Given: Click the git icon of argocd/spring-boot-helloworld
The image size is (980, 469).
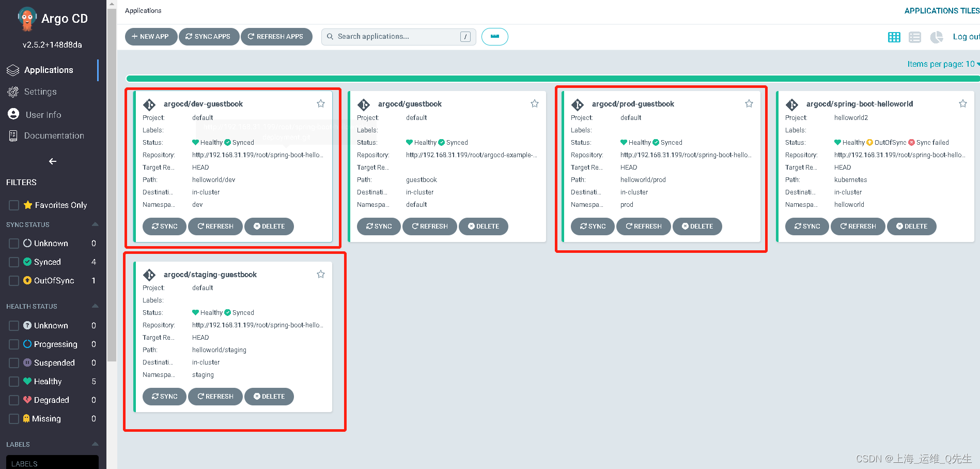Looking at the screenshot, I should coord(792,104).
